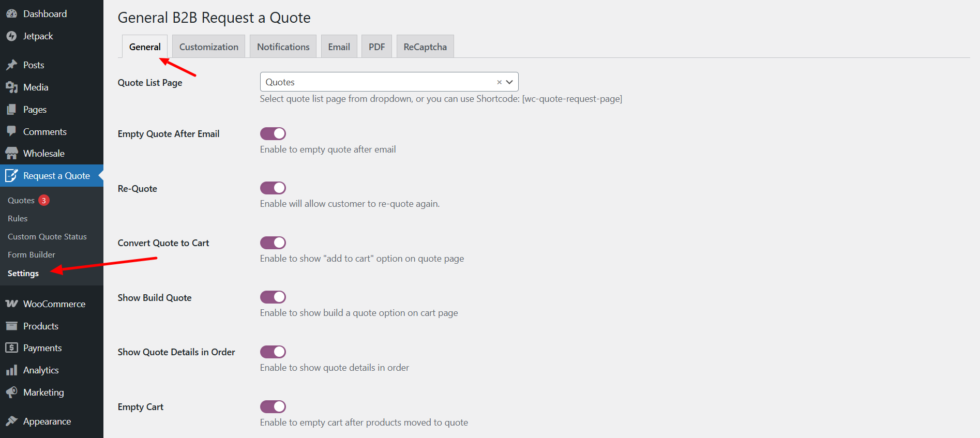The image size is (980, 438).
Task: Open the Quotes submenu link
Action: [21, 201]
